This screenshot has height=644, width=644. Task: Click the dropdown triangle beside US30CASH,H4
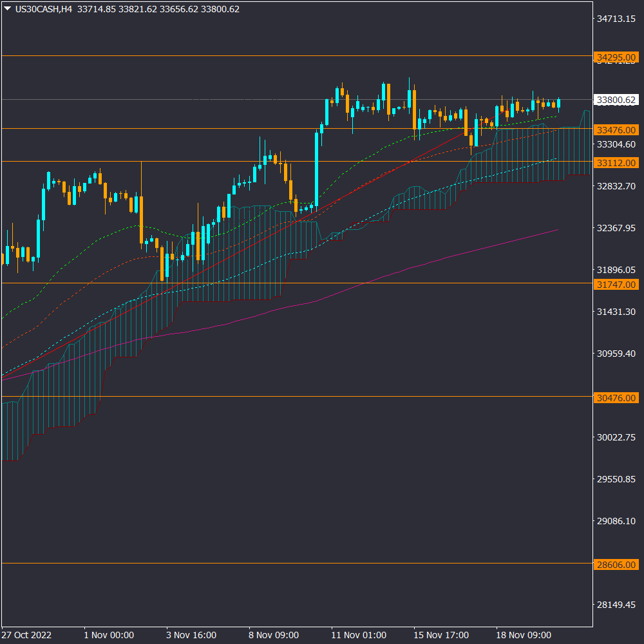(8, 9)
